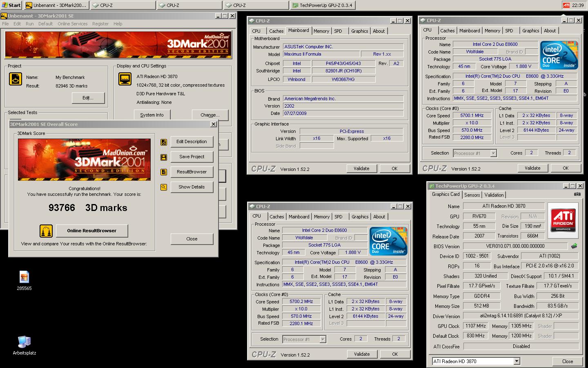Viewport: 588px width, 368px height.
Task: Click GPU-Z screenshot camera icon
Action: tap(577, 195)
